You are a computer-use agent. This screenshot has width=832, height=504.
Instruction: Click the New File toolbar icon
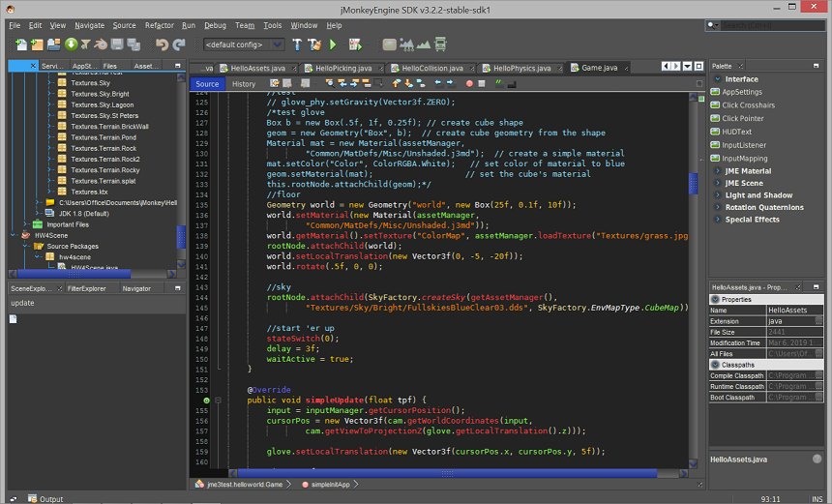[21, 44]
